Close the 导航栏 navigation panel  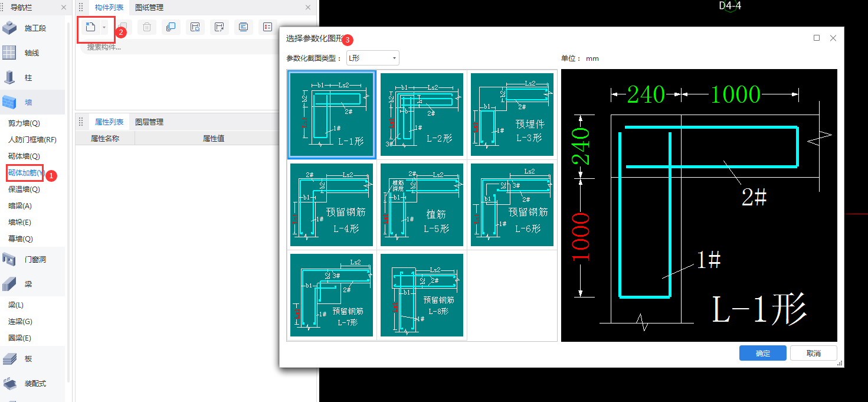(64, 8)
